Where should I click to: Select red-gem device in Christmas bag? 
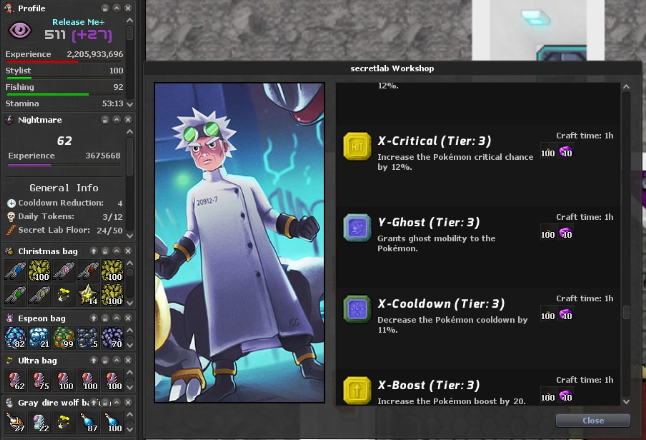[x=88, y=271]
